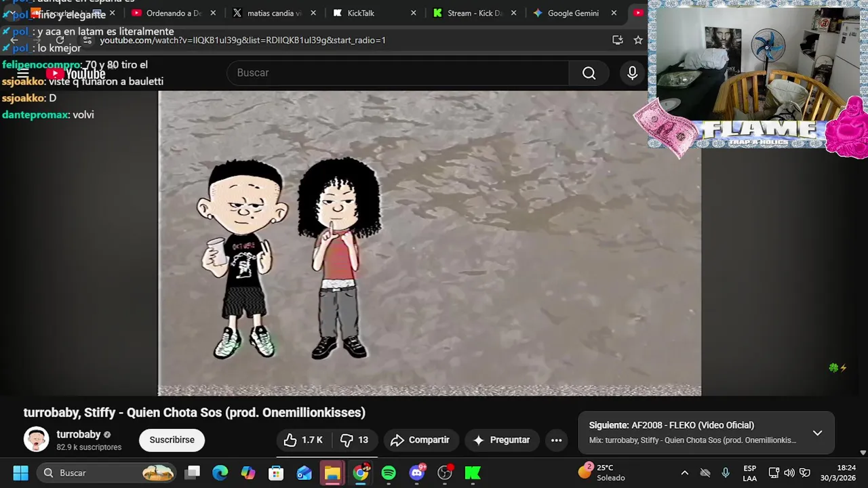Open the three-dot more actions menu

(556, 440)
